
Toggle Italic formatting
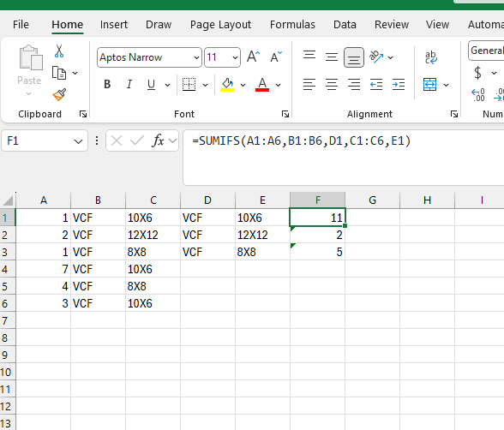(x=129, y=85)
